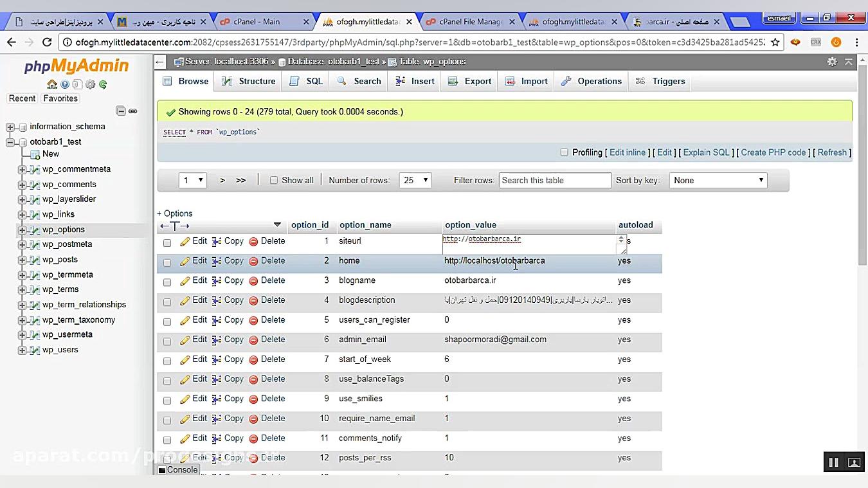
Task: Click the Copy icon for blogname row
Action: (x=217, y=281)
